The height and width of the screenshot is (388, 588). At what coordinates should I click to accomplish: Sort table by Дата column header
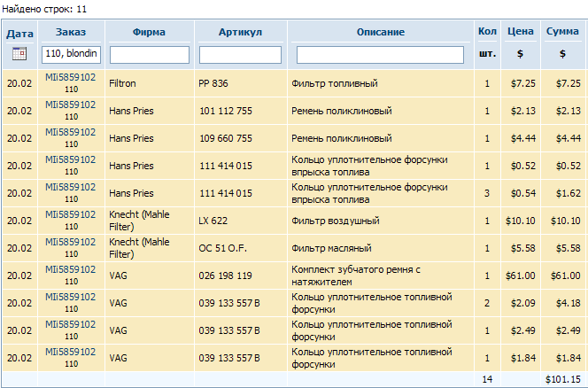coord(19,34)
